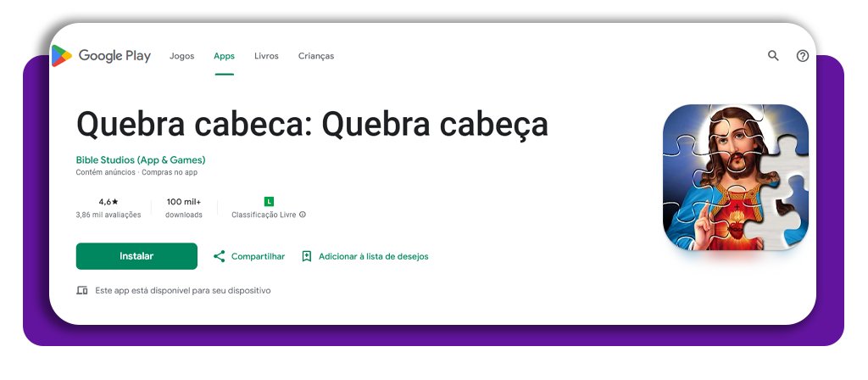This screenshot has width=868, height=380.
Task: Click the 100 mil+ downloads count
Action: coord(184,202)
